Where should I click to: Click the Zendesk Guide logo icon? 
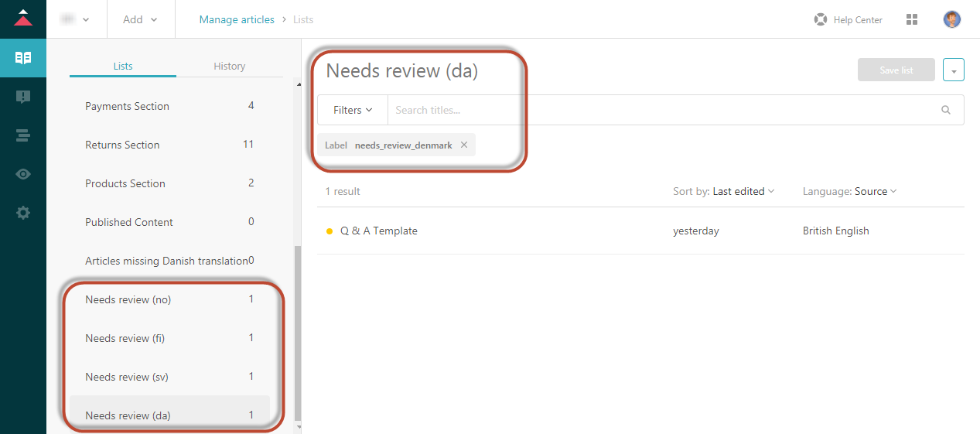pos(23,18)
